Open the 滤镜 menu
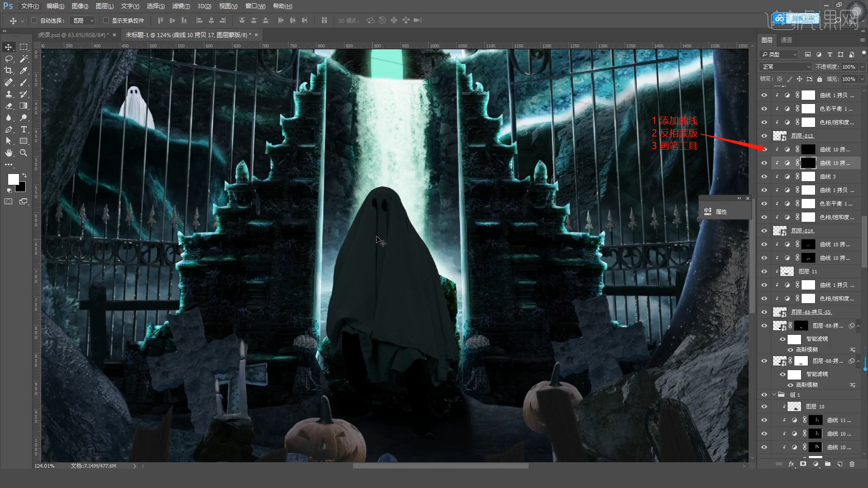This screenshot has width=868, height=488. (180, 6)
